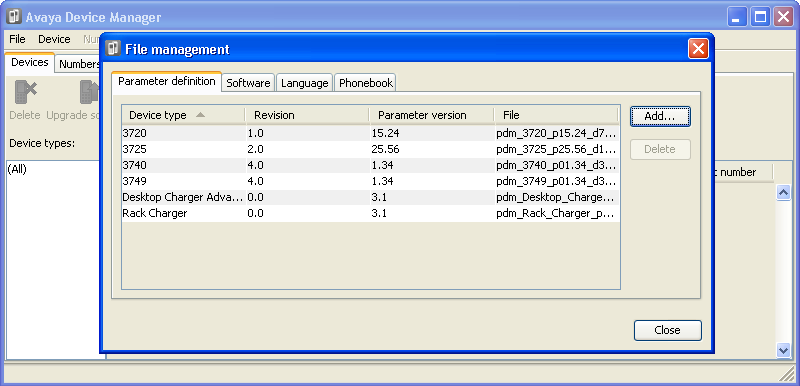Click the File management dialog title icon

[113, 49]
